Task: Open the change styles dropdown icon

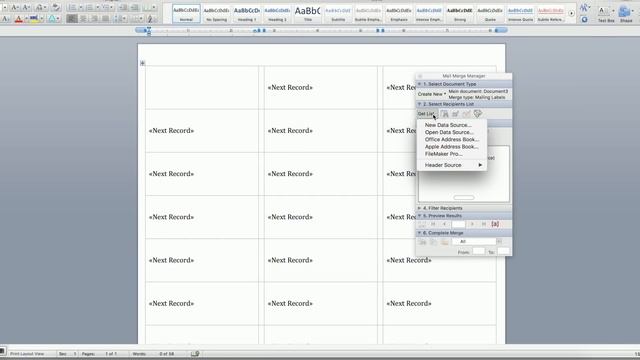Action: (x=585, y=8)
